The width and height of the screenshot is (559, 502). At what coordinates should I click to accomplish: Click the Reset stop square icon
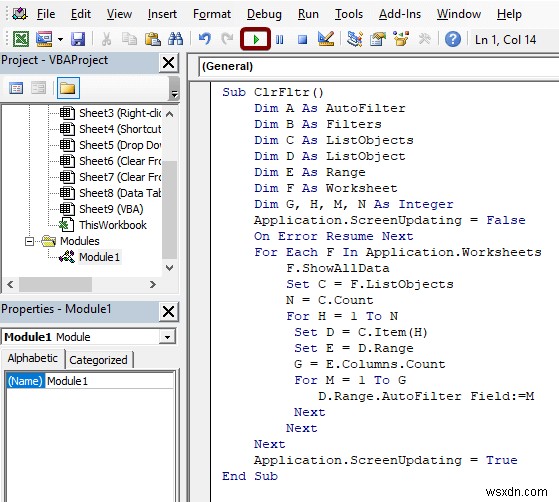pos(302,40)
